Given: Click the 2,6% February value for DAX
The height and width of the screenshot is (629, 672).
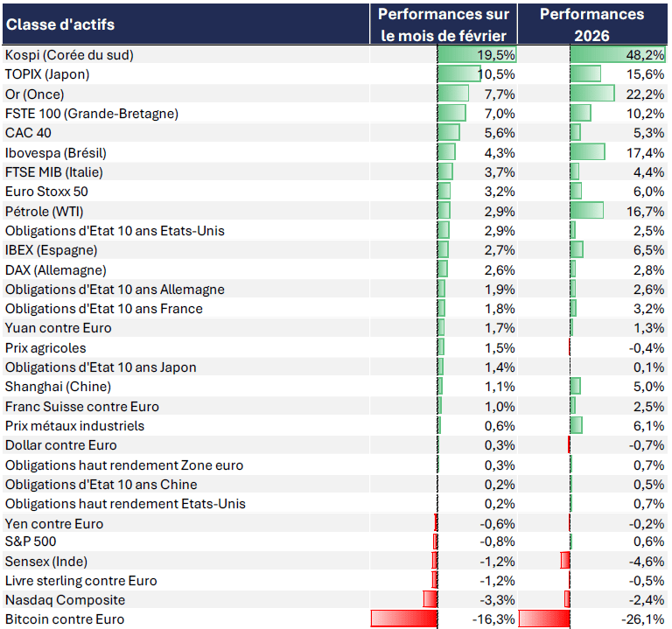Looking at the screenshot, I should 500,270.
